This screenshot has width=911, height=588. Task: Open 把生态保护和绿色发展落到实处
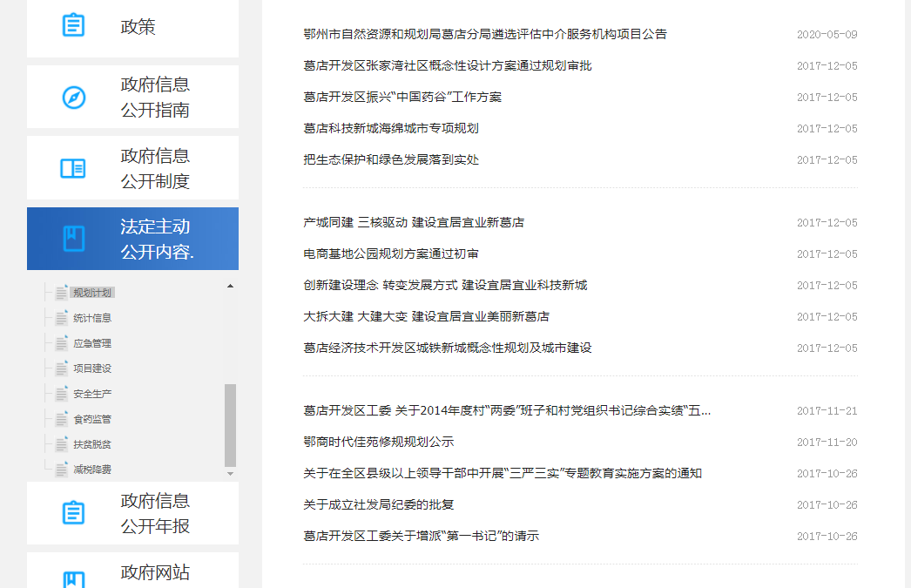(391, 159)
